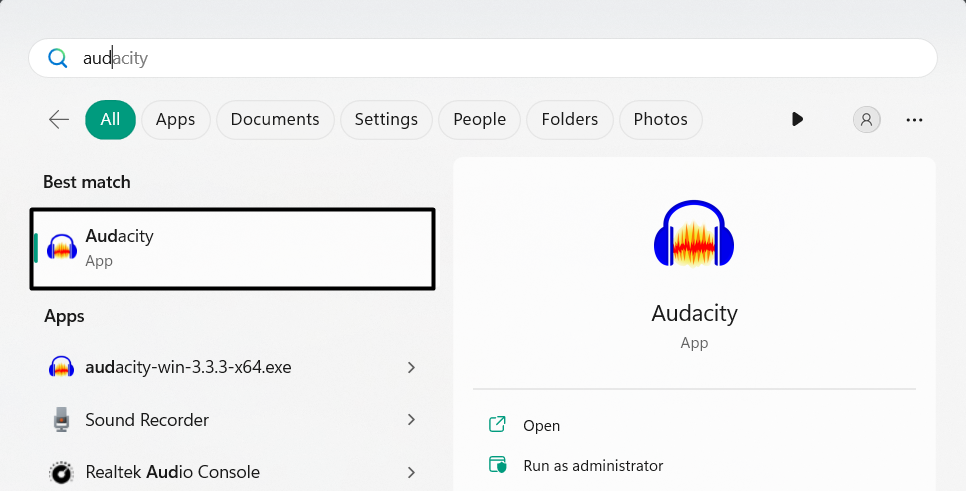Click the back arrow in search panel
This screenshot has height=491, width=966.
click(x=59, y=120)
